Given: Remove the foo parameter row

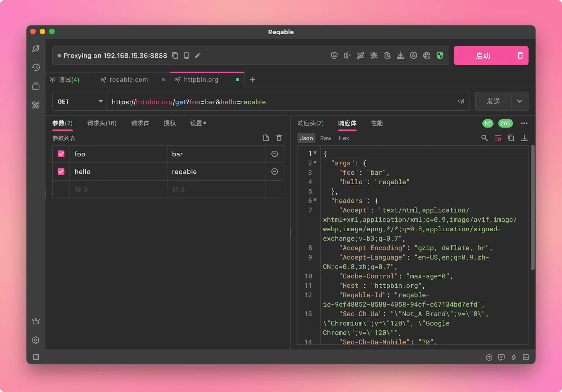Looking at the screenshot, I should click(x=275, y=154).
